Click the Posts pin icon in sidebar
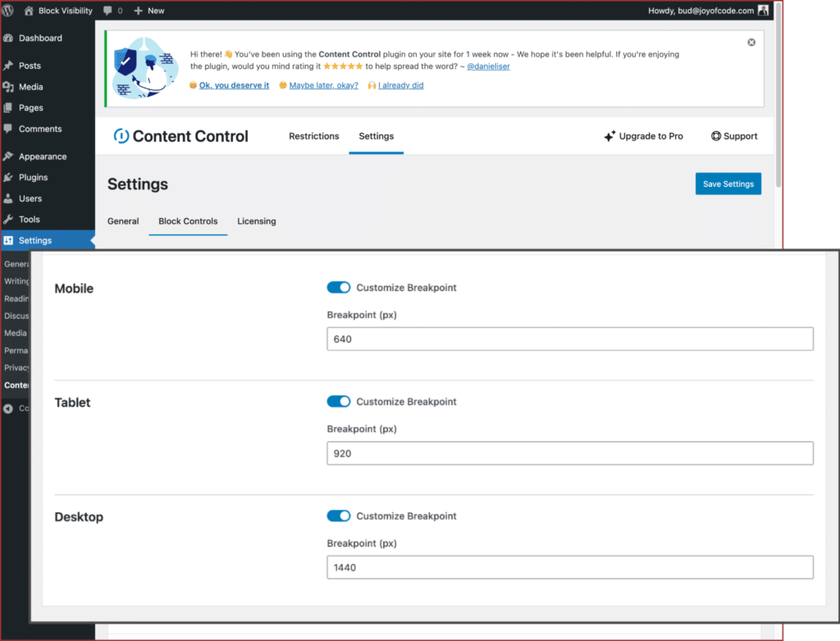This screenshot has width=840, height=641. 8,66
